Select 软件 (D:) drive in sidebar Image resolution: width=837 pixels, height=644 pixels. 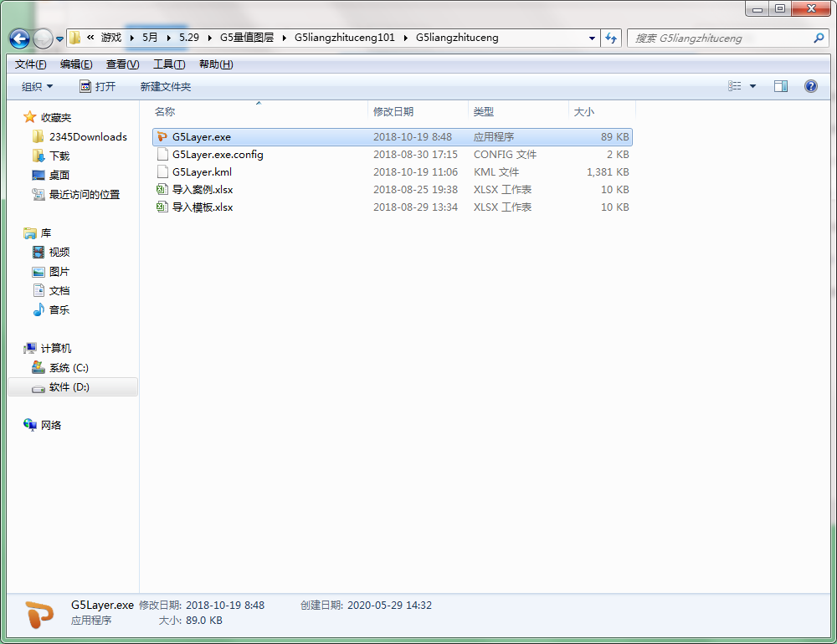(x=69, y=387)
